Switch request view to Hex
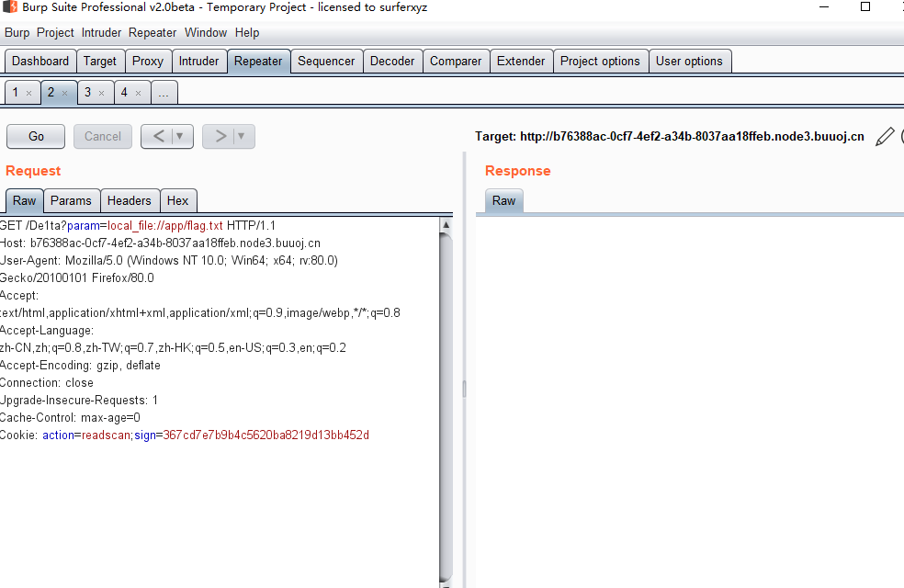The image size is (904, 588). pos(177,200)
